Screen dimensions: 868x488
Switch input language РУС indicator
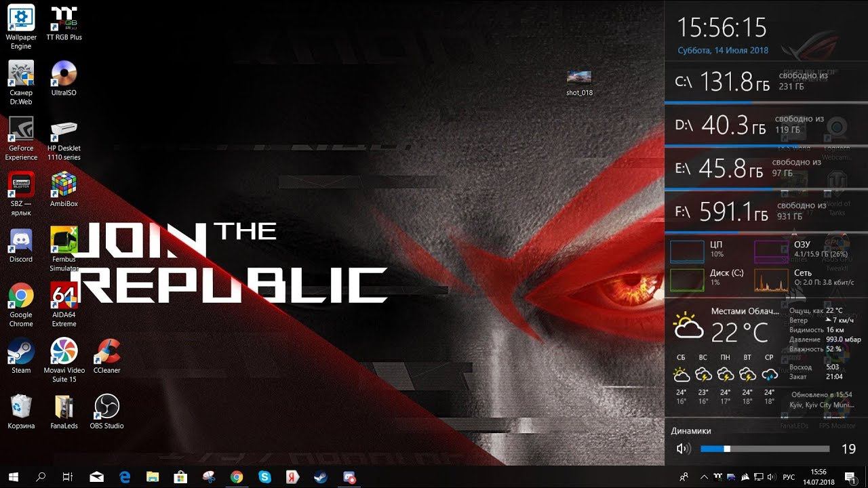789,476
